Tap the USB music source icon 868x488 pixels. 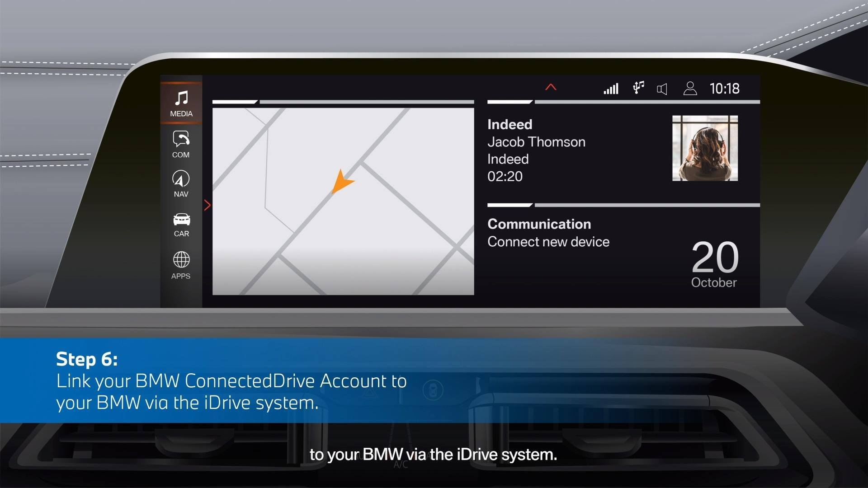click(638, 88)
